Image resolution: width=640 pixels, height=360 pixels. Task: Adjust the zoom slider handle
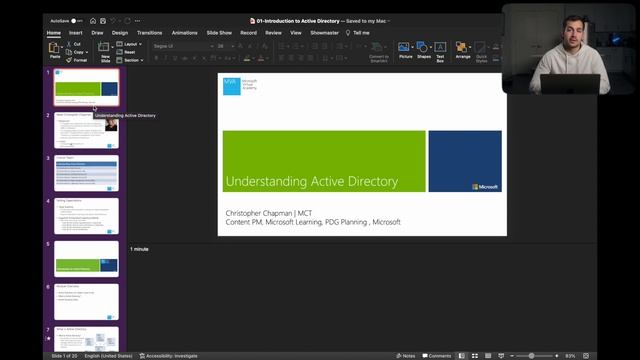(531, 356)
